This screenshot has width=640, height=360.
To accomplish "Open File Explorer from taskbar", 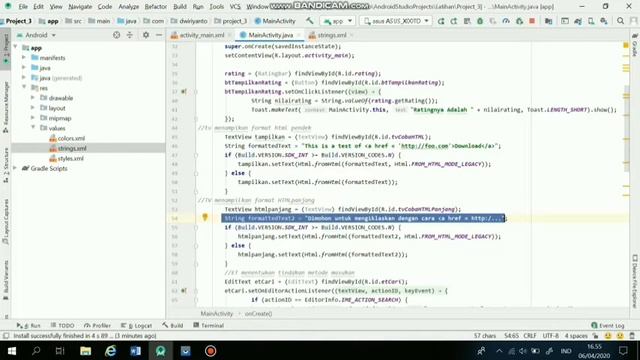I will [85, 351].
